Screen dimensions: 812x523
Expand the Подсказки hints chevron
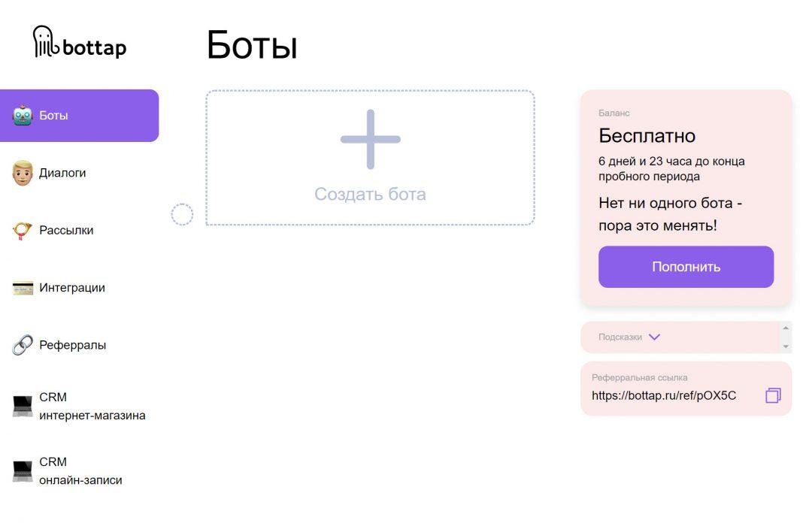[x=654, y=337]
